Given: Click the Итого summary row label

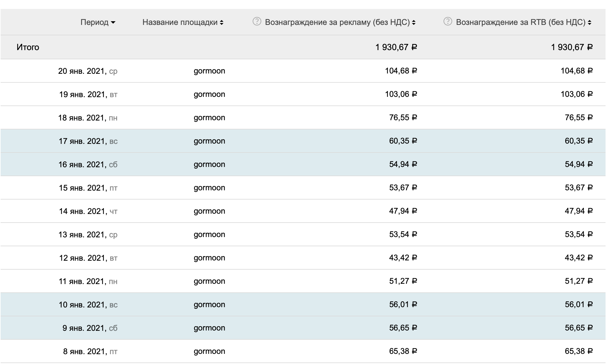Looking at the screenshot, I should pos(28,47).
